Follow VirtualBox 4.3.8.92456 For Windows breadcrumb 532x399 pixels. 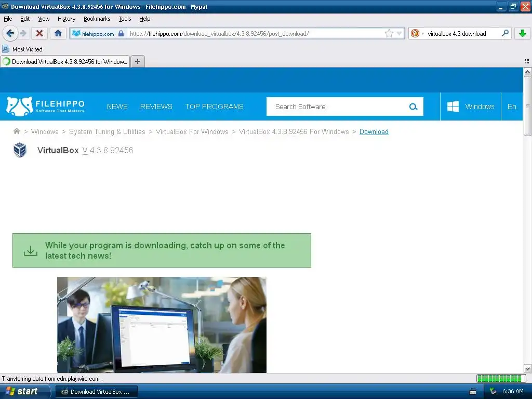(x=294, y=131)
